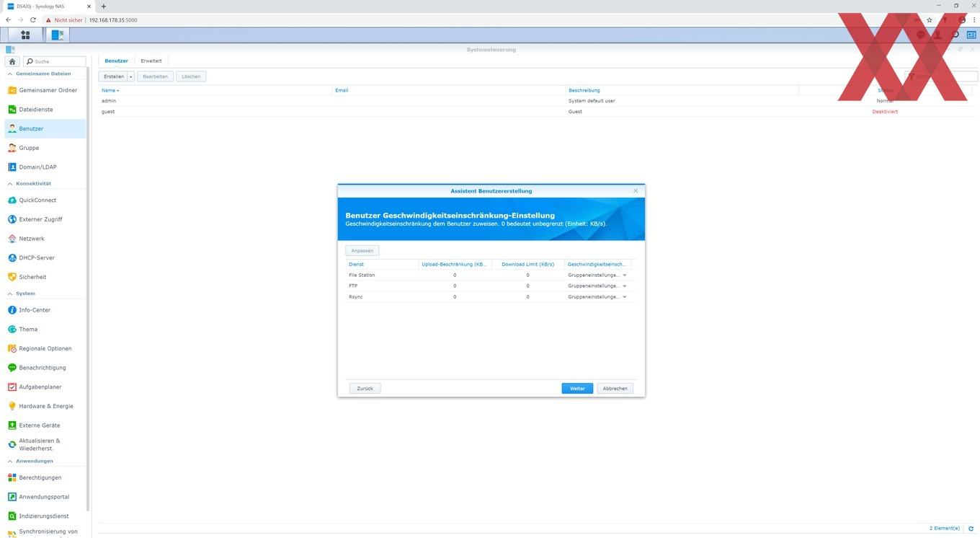Click the Gemeinsamer Ordner folder icon
Screen dimensions: 980x538
pyautogui.click(x=12, y=90)
